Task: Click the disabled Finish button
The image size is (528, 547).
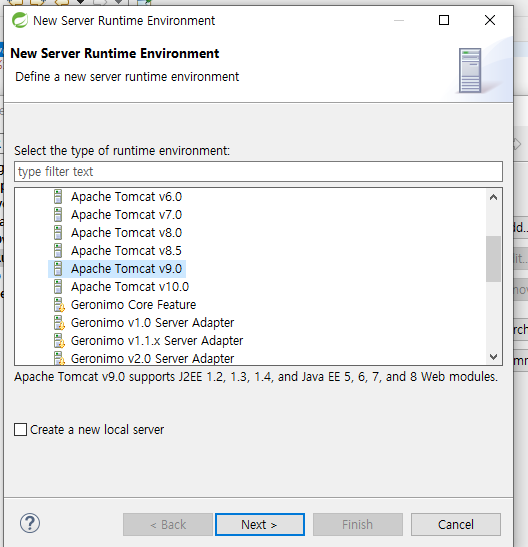Action: click(x=357, y=524)
